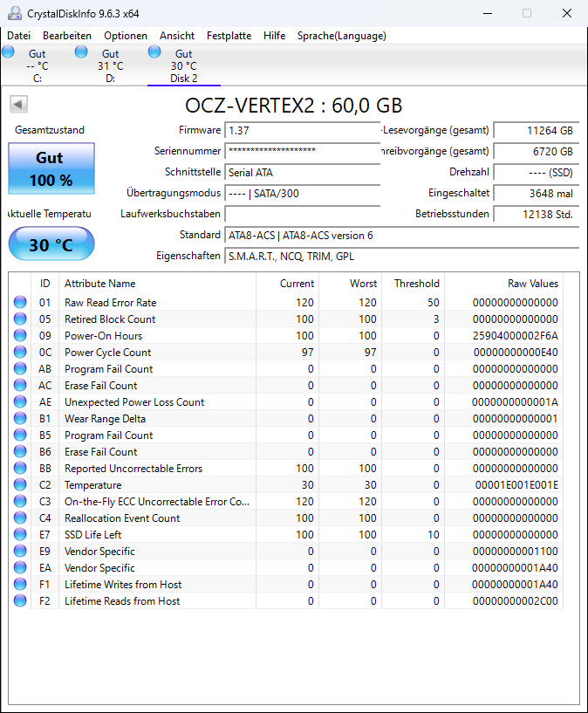Click status orb for Temperature attribute row
588x713 pixels.
coord(20,484)
